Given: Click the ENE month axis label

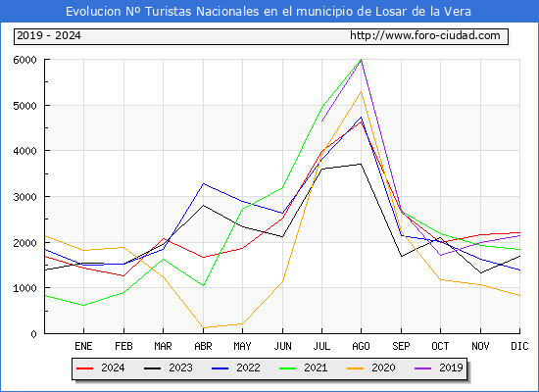Looking at the screenshot, I should (x=83, y=346).
